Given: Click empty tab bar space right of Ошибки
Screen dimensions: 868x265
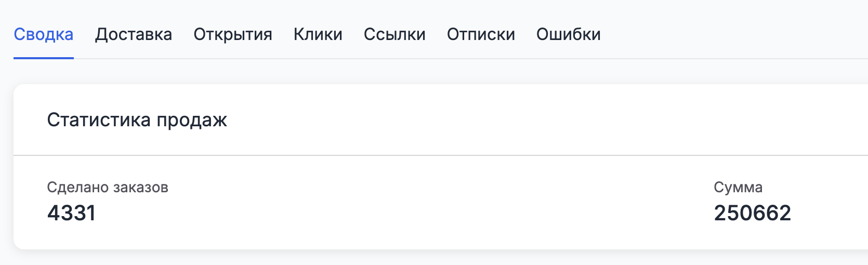Looking at the screenshot, I should 728,34.
